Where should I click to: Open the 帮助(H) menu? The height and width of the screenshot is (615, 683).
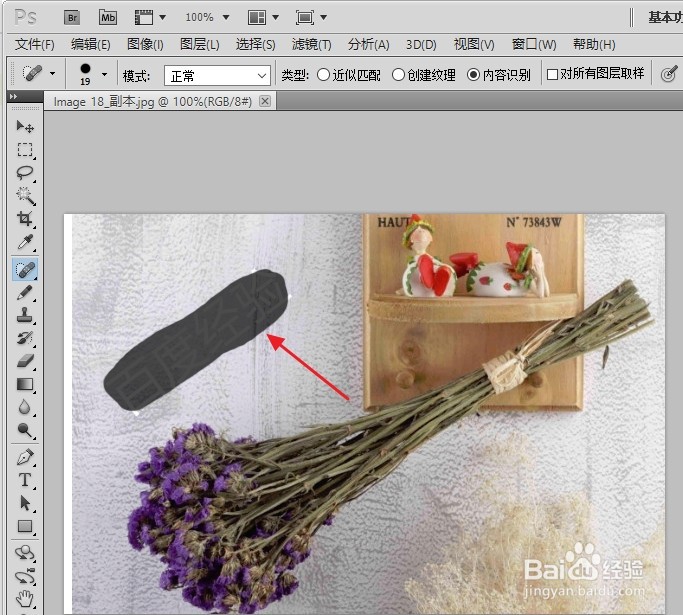click(x=594, y=44)
